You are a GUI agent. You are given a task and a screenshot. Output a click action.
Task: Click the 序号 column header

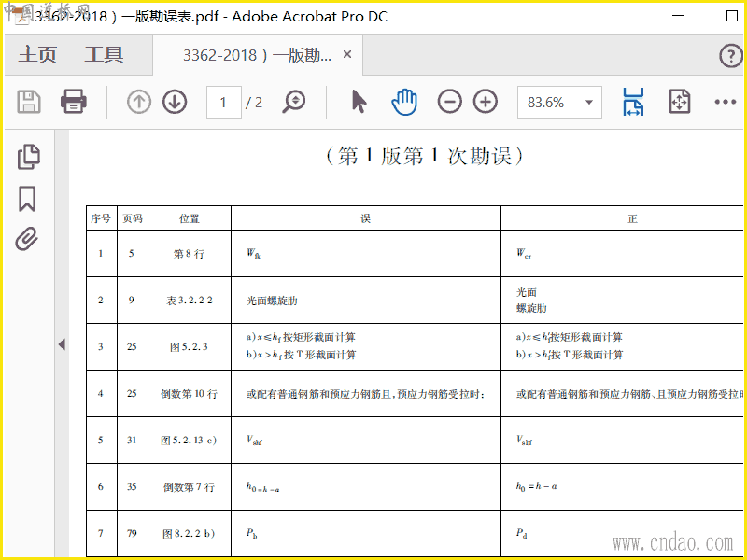point(101,218)
